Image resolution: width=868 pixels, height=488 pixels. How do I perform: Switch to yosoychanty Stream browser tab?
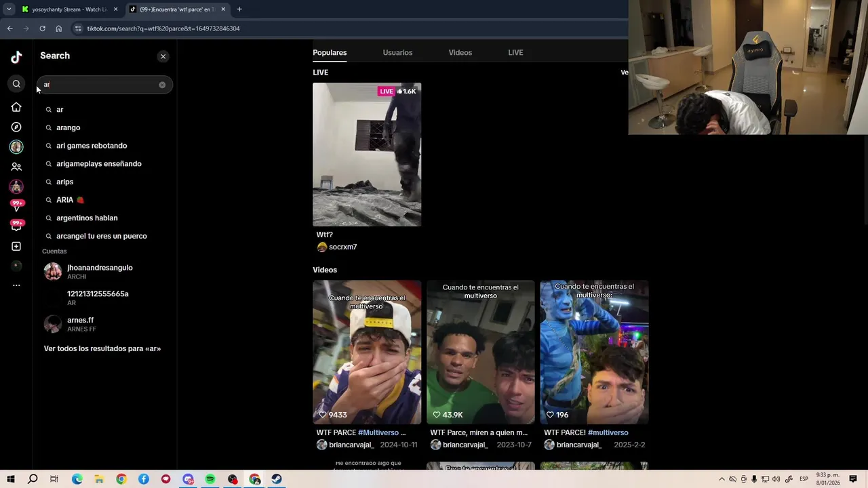click(69, 9)
